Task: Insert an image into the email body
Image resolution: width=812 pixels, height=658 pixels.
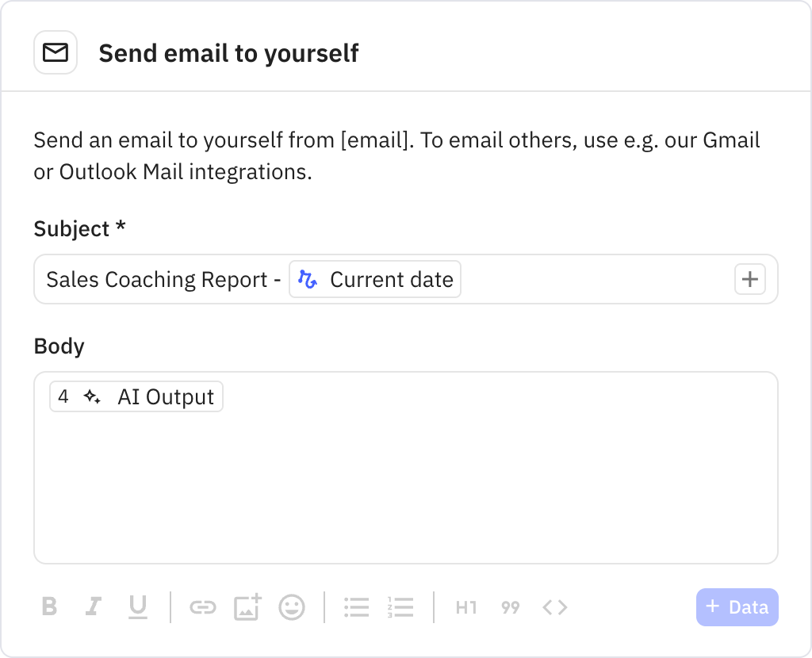Action: click(247, 607)
